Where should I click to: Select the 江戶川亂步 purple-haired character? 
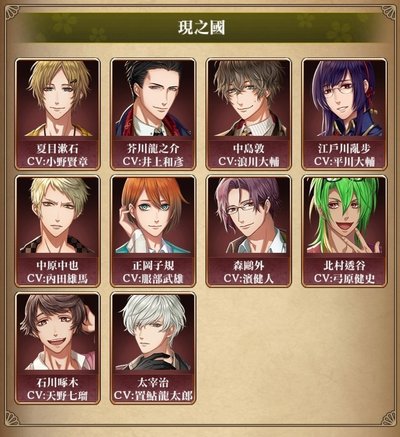pos(345,98)
